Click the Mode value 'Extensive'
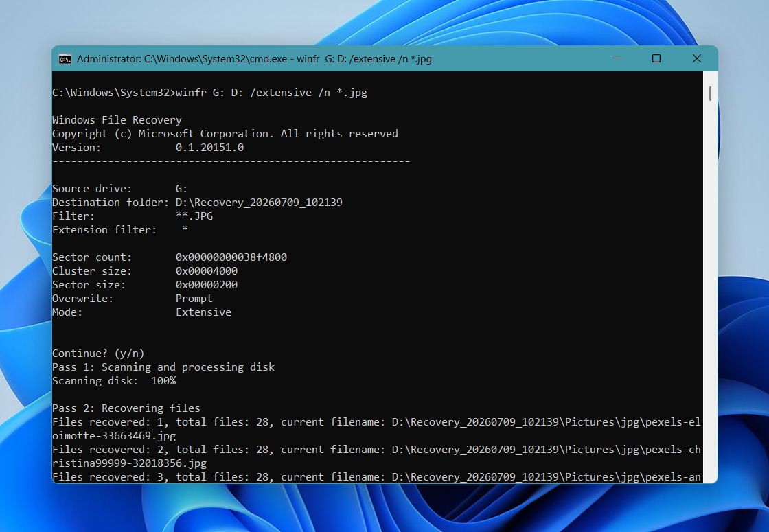The width and height of the screenshot is (769, 532). [203, 312]
